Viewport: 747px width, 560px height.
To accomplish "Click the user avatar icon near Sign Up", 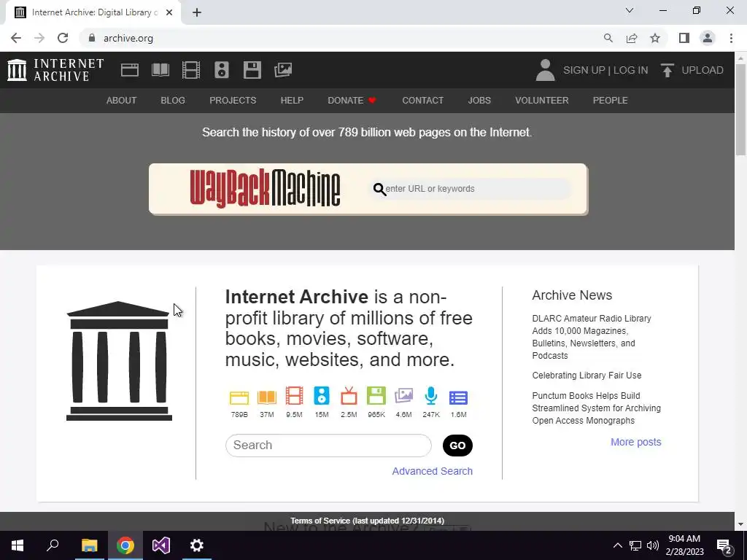I will (x=546, y=70).
